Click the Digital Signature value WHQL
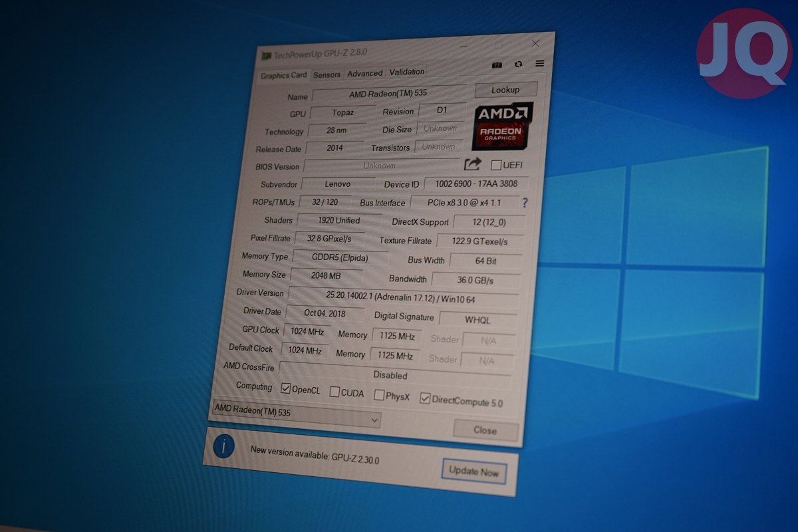Screen dimensions: 798x532 coord(477,320)
